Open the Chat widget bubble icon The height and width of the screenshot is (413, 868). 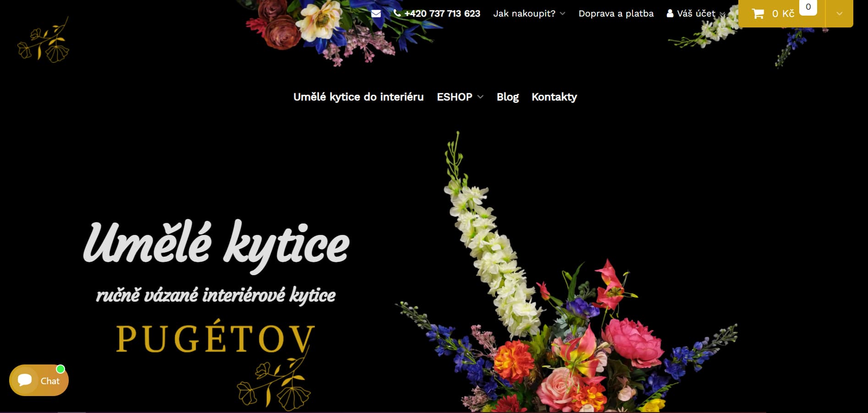click(25, 380)
